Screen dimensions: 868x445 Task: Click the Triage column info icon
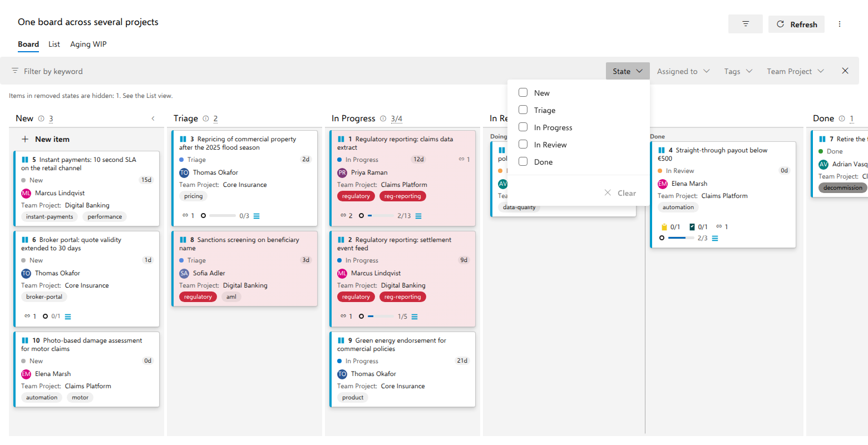[x=206, y=118]
